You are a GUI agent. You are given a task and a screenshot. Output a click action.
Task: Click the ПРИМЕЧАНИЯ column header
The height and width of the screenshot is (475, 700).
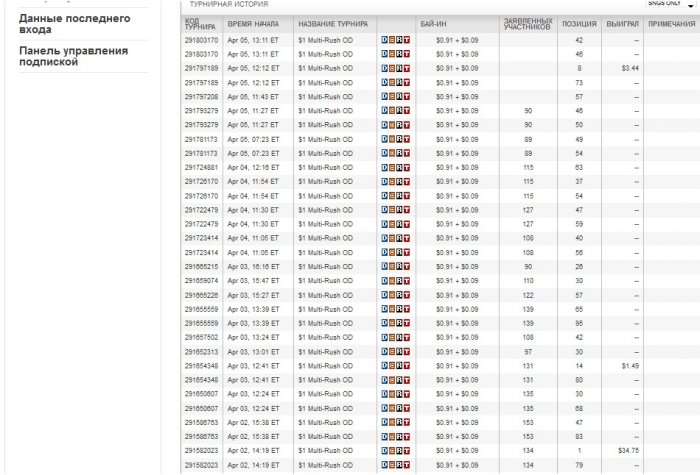[671, 24]
